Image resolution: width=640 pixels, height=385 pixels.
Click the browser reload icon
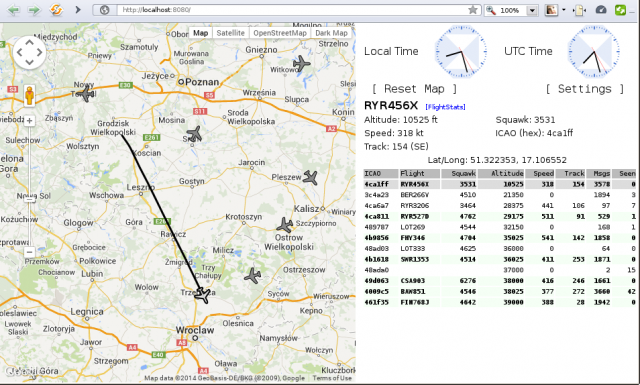coord(56,9)
